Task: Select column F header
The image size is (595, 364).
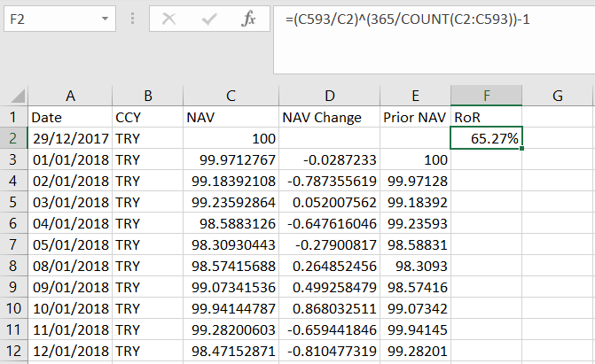Action: click(486, 96)
